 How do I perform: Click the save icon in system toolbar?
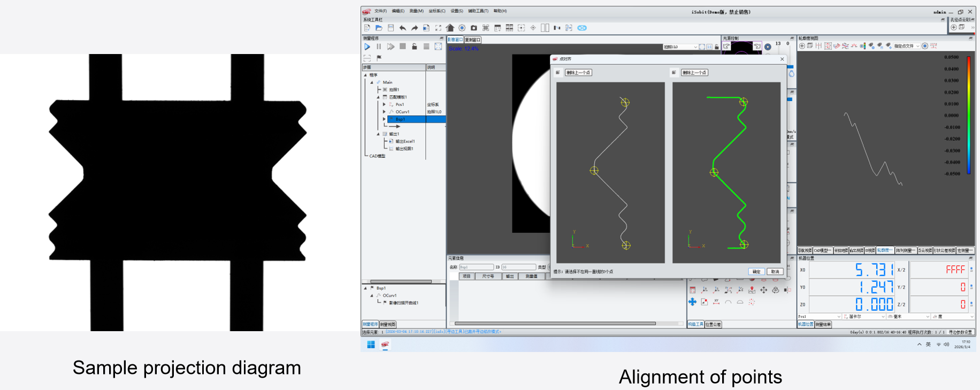tap(391, 28)
